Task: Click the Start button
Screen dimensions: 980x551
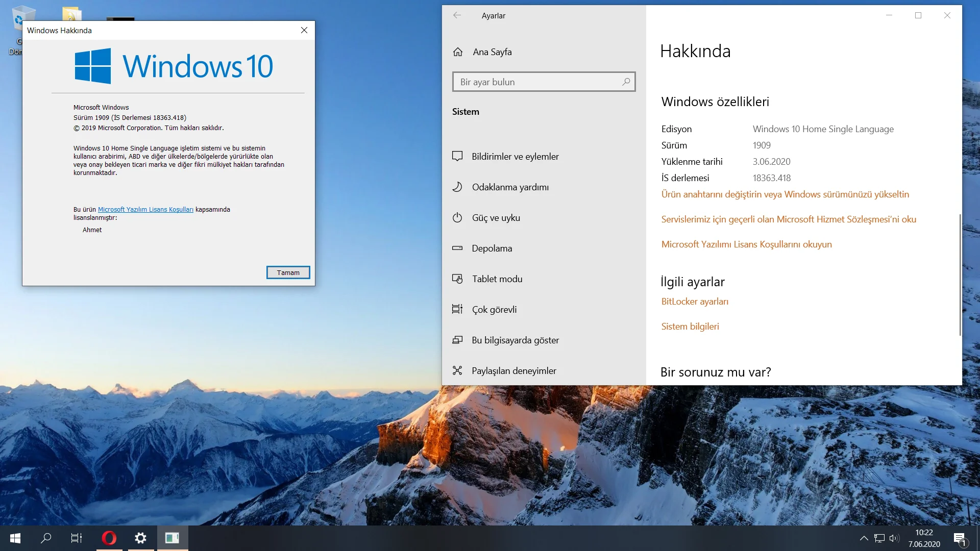Action: 15,538
